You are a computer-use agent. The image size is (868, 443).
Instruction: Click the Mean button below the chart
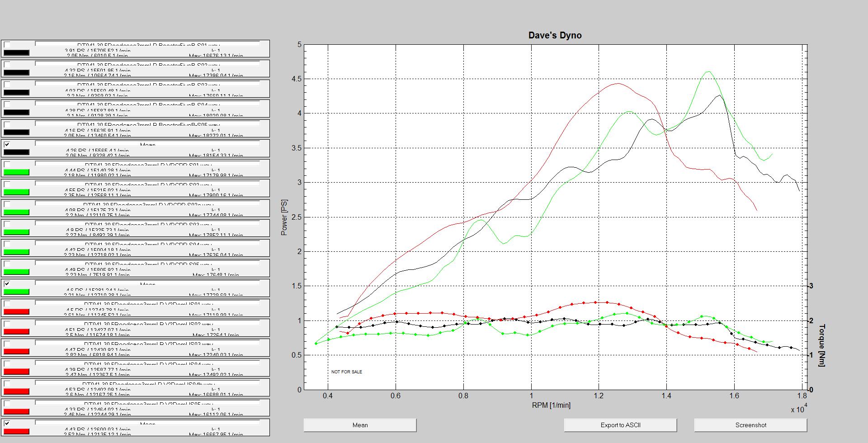coord(360,425)
